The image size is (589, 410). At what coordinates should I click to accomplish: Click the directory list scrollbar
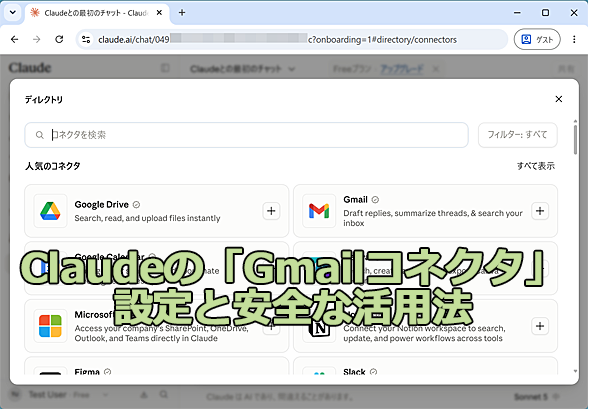pos(575,140)
